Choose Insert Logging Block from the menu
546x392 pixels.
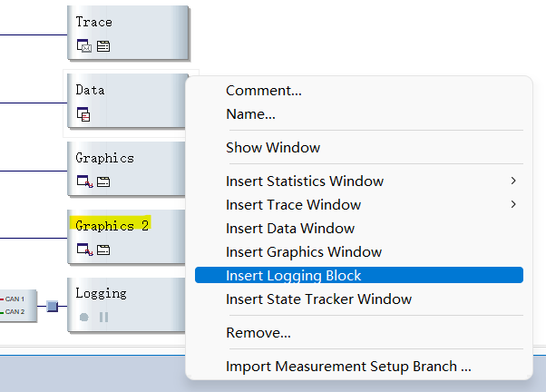tap(294, 276)
